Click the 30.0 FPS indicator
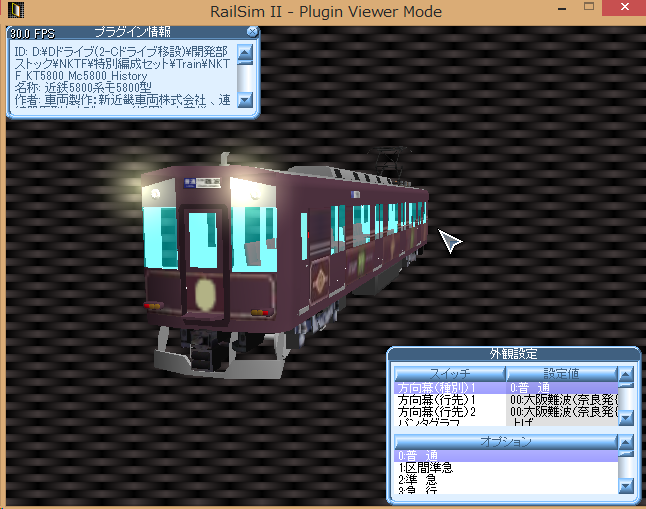This screenshot has height=509, width=646. tap(33, 33)
